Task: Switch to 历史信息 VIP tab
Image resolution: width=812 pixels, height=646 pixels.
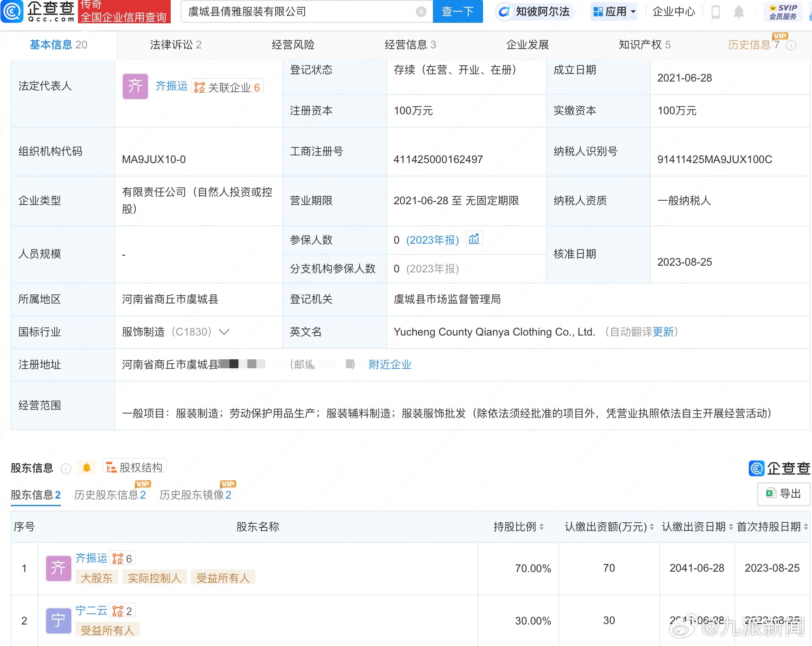Action: [x=754, y=45]
